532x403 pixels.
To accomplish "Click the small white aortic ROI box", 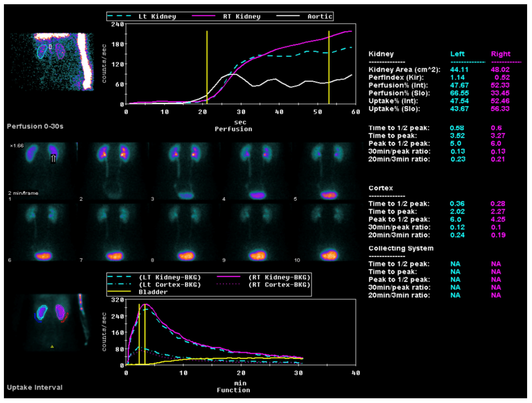I will [x=50, y=47].
